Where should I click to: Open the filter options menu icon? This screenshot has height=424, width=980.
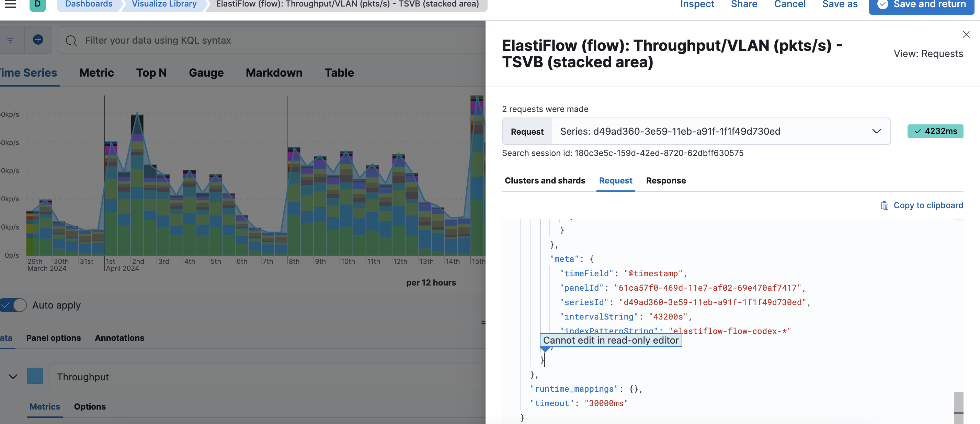point(11,40)
